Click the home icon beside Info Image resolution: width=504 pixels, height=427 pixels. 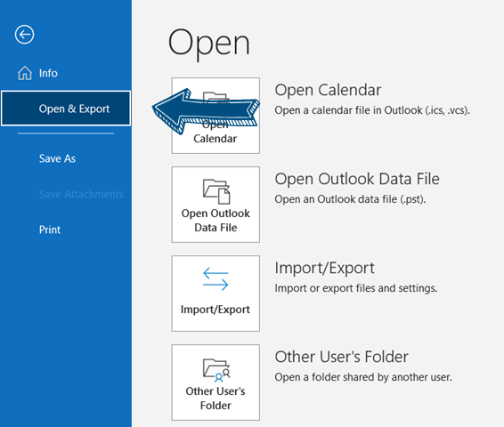point(25,73)
